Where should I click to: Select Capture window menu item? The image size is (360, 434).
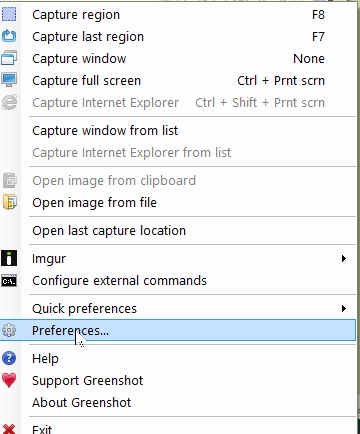click(178, 59)
